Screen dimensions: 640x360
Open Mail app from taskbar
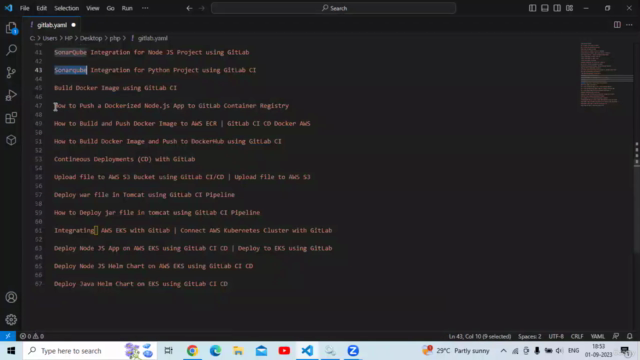click(x=261, y=351)
